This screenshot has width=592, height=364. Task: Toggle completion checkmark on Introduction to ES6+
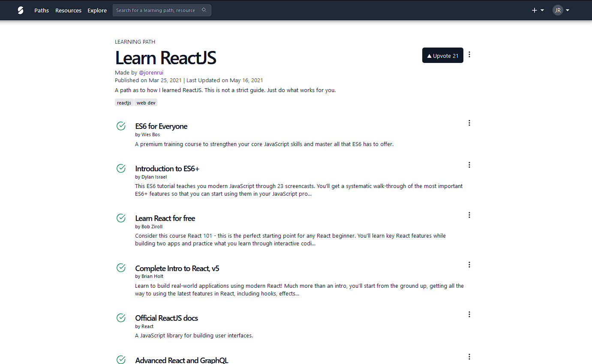[x=120, y=168]
